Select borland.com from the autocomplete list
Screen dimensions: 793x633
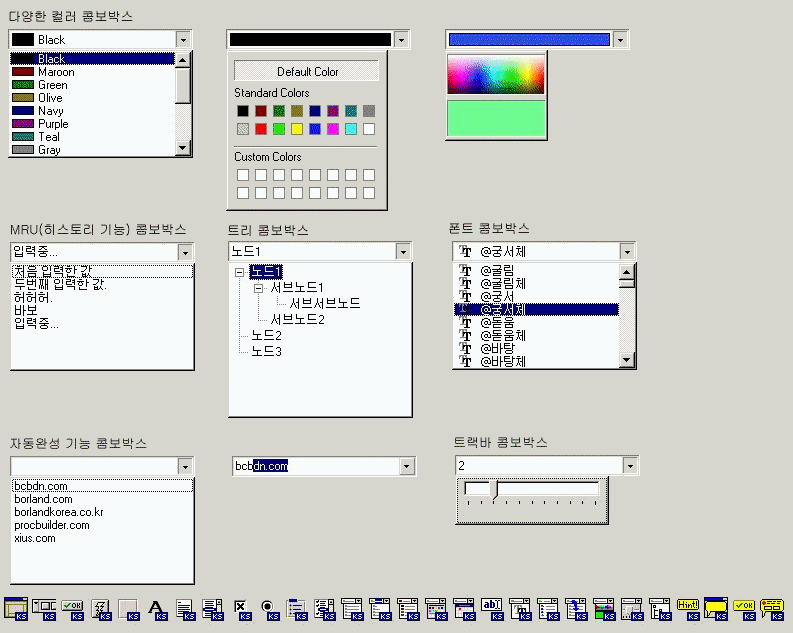tap(43, 499)
